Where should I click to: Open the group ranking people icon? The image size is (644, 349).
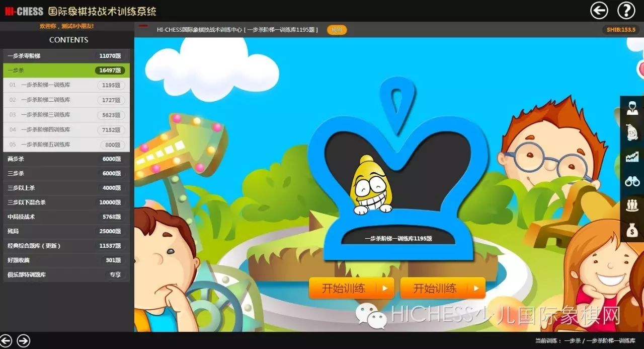click(x=632, y=205)
